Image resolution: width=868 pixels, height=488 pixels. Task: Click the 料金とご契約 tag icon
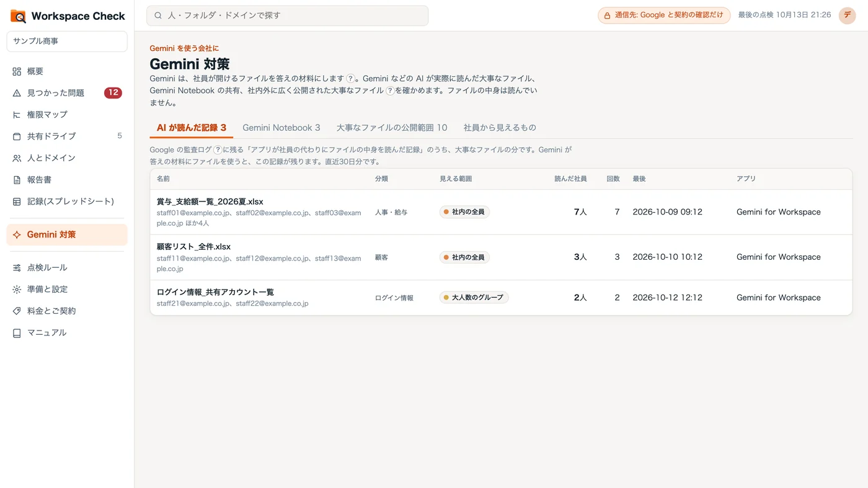tap(17, 311)
